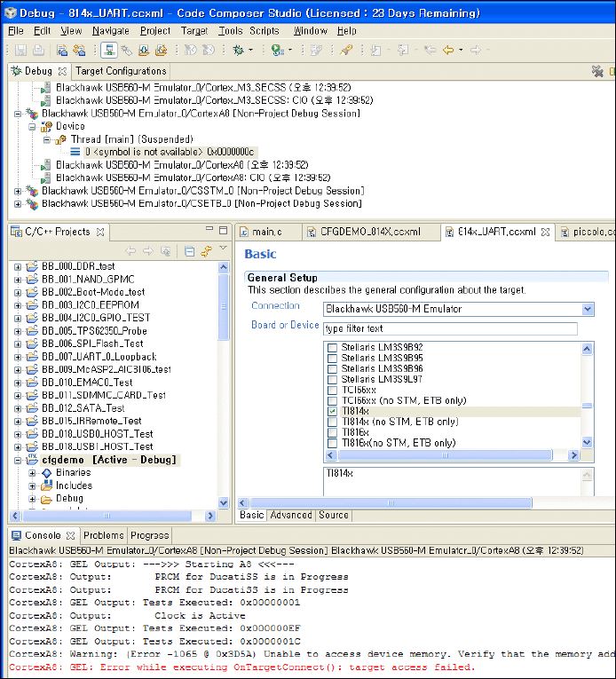
Task: Click the Forward navigation arrow icon
Action: (x=476, y=51)
